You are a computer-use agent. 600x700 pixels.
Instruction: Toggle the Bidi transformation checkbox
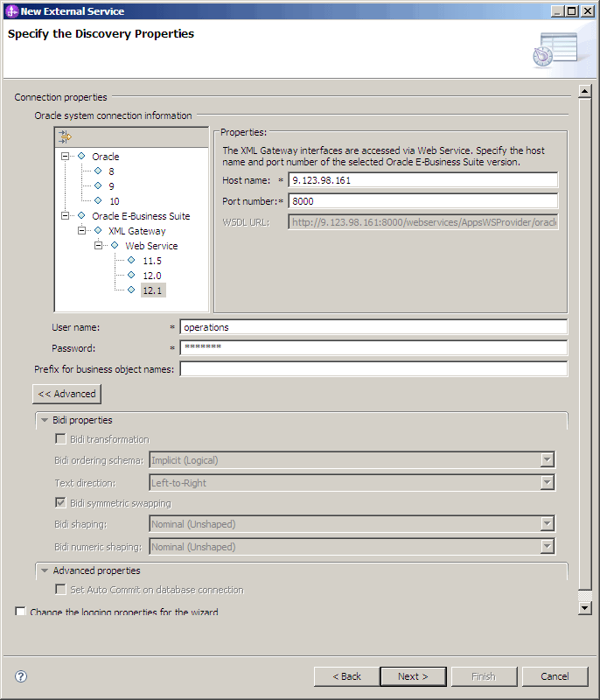pyautogui.click(x=59, y=438)
